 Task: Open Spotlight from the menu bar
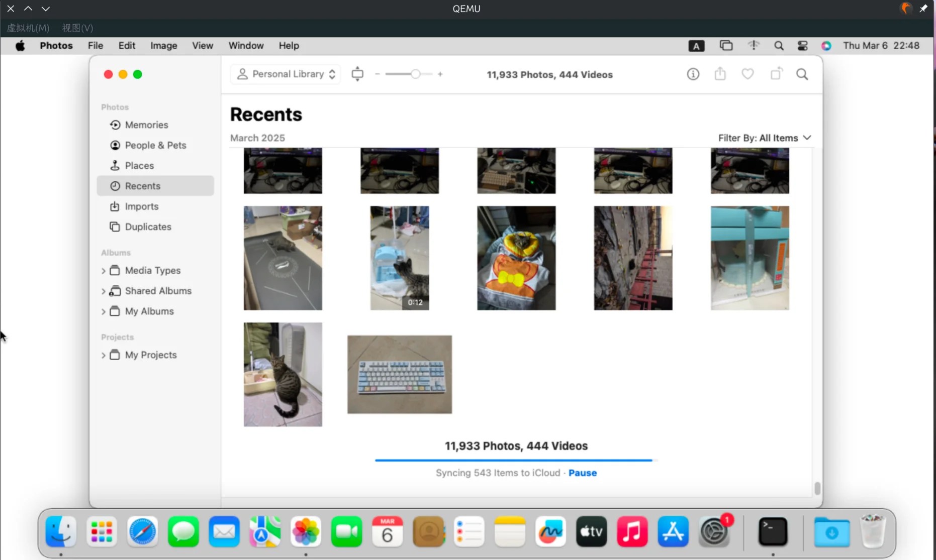779,45
